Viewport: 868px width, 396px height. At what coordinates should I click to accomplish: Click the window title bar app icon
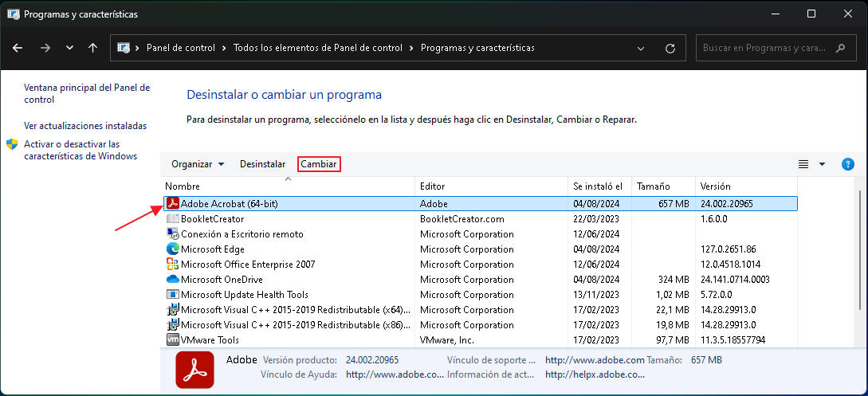[14, 14]
